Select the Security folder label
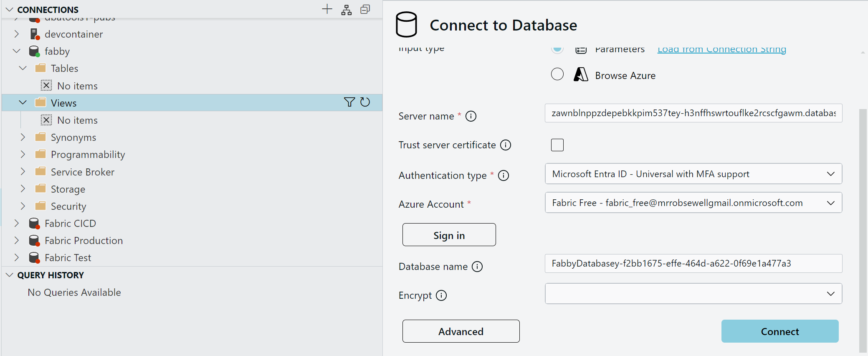The image size is (868, 356). point(68,206)
